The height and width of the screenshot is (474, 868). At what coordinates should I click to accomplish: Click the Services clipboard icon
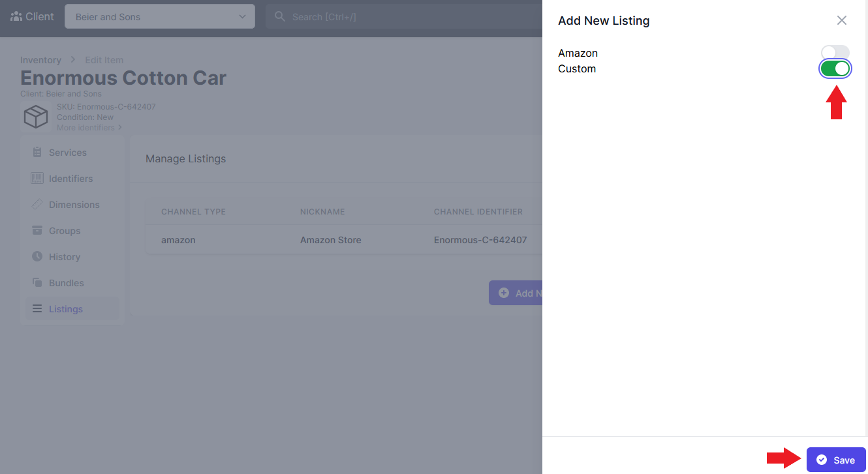point(37,153)
